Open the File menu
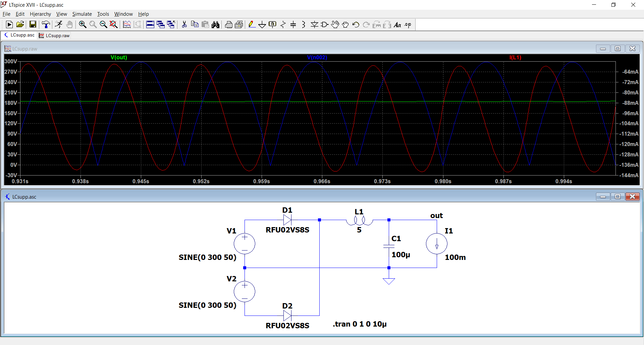Image resolution: width=644 pixels, height=345 pixels. point(6,14)
